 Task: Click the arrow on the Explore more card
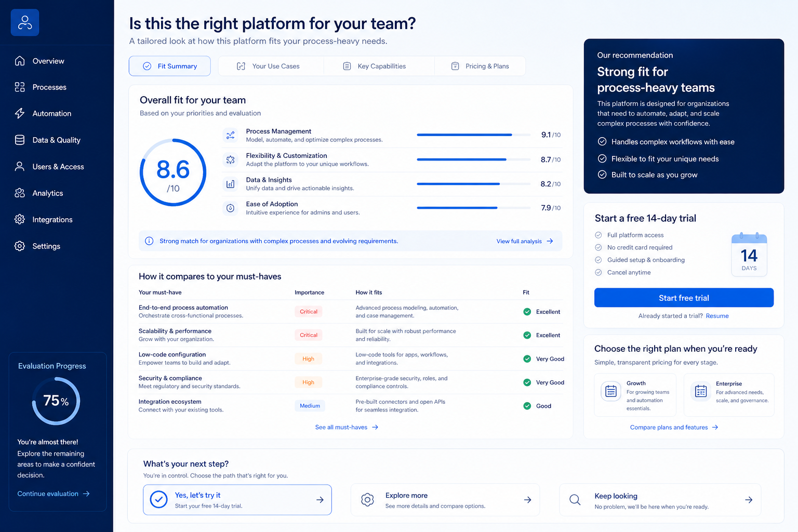click(x=527, y=500)
